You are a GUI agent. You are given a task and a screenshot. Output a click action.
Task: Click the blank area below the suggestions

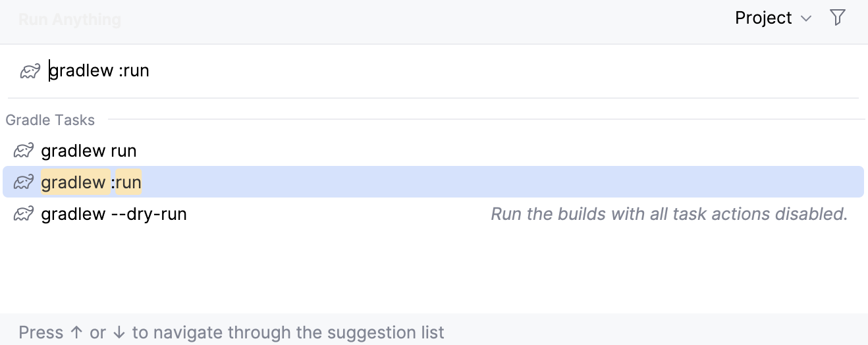coord(433,270)
